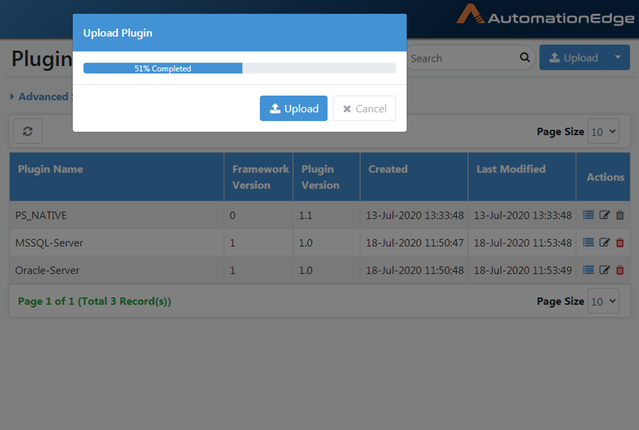Open the top Page Size dropdown
This screenshot has height=430, width=639.
tap(603, 132)
